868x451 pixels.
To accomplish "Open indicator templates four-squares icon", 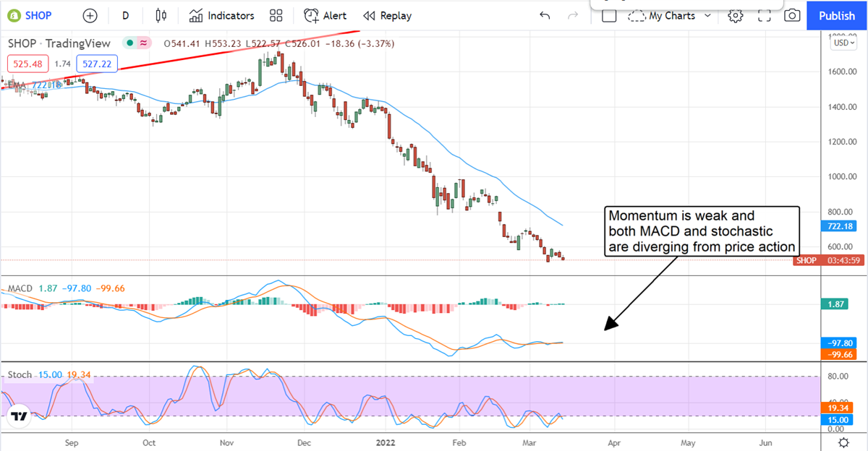I will [276, 15].
